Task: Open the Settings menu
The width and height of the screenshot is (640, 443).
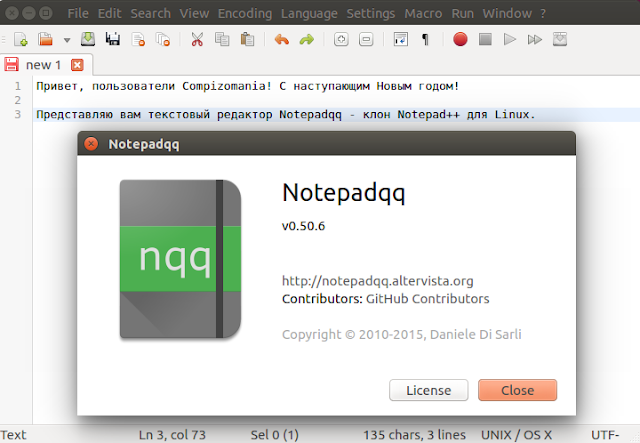Action: coord(371,13)
